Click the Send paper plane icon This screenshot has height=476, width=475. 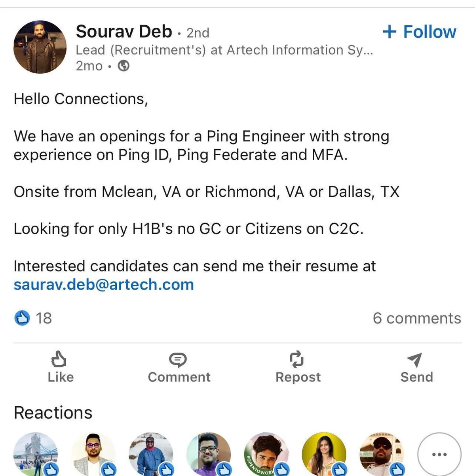(x=414, y=360)
